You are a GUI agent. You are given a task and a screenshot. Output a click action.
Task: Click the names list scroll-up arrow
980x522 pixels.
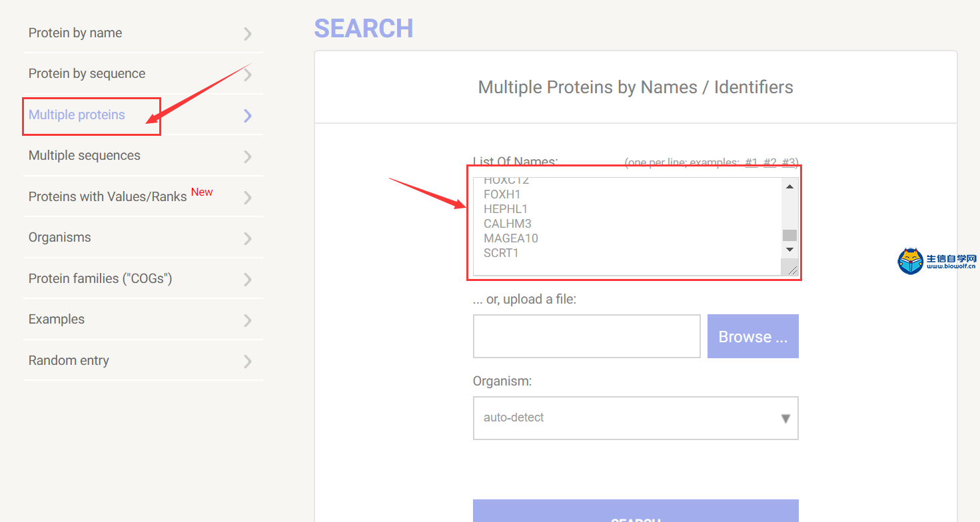point(789,186)
